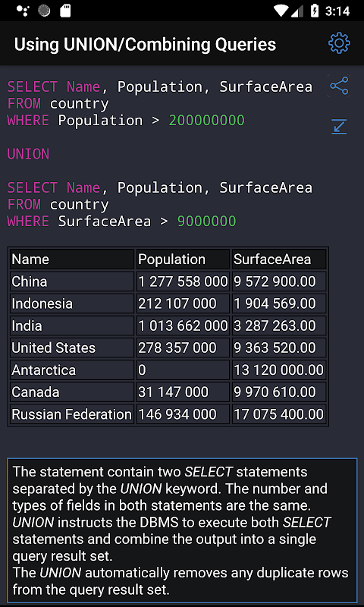Tap the explanation text box about UNION
This screenshot has height=607, width=364.
pos(182,530)
